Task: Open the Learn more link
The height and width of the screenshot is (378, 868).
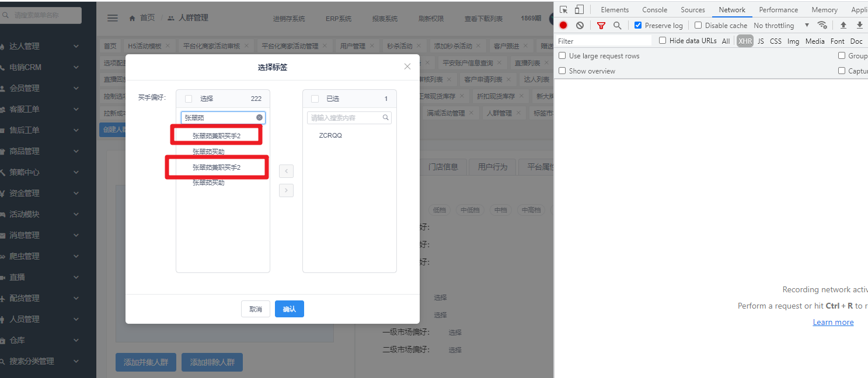Action: 833,322
